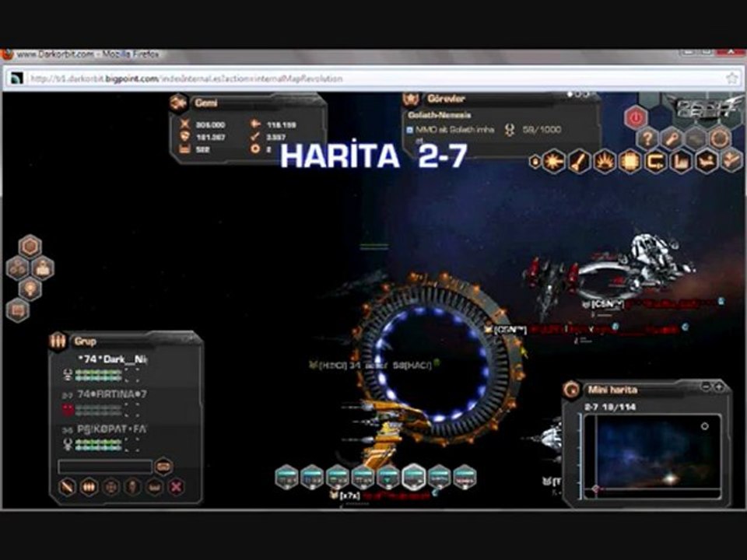Select the C-shaped bracket hexagon icon
This screenshot has width=747, height=560.
656,162
